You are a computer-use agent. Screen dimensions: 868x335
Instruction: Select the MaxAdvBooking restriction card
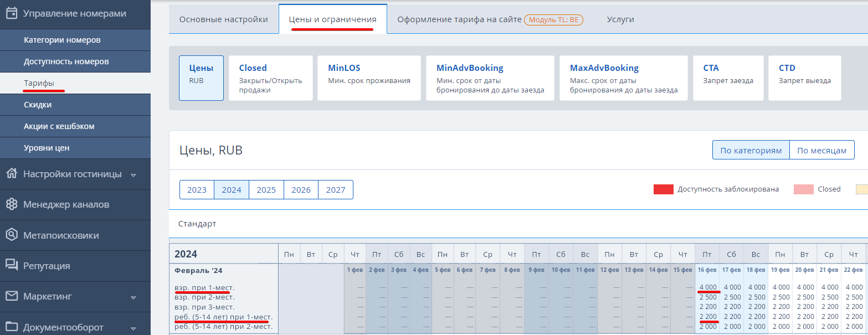[624, 78]
